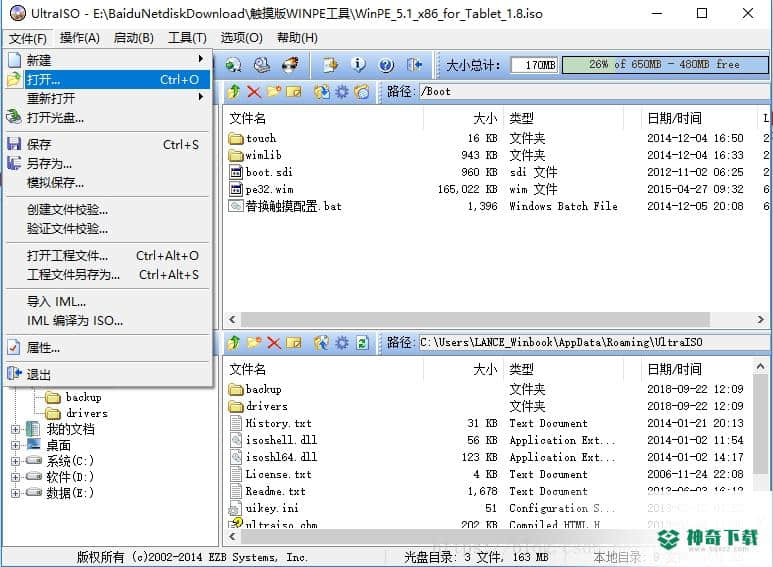This screenshot has height=567, width=773.
Task: Choose 工程文件另存为... menu entry
Action: tap(109, 274)
